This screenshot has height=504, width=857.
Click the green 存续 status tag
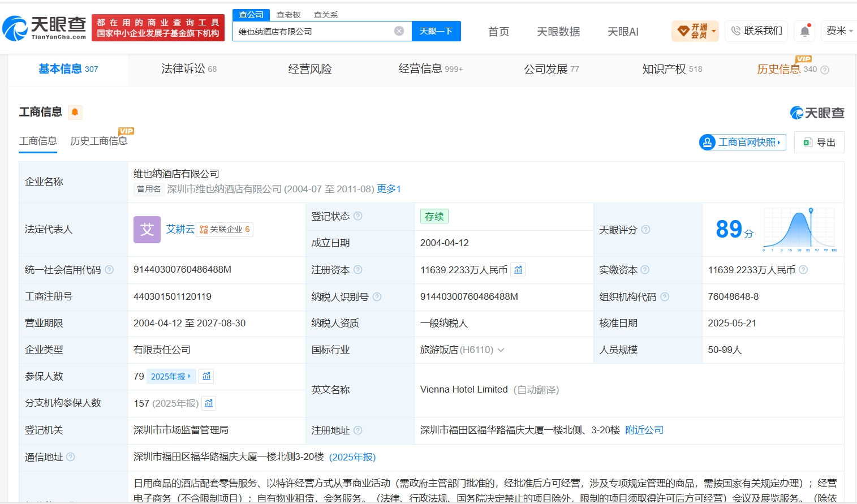[434, 216]
